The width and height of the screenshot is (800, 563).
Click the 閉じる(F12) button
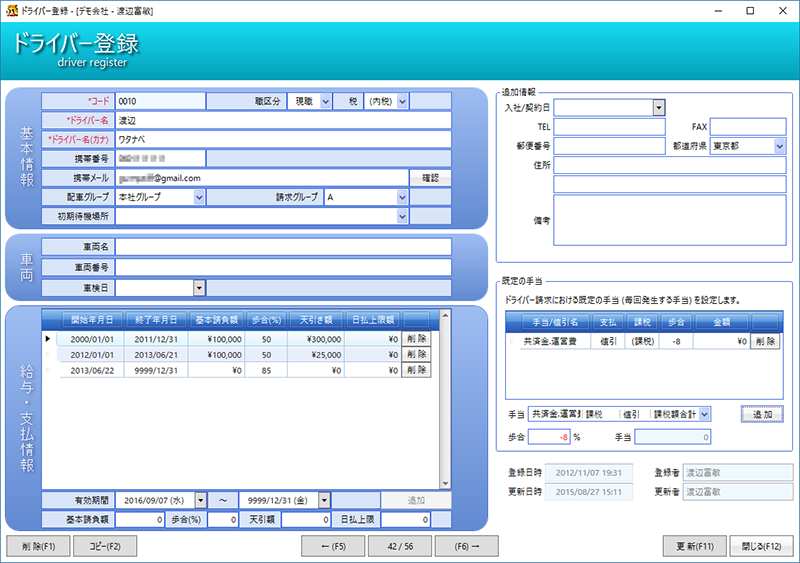coord(763,546)
